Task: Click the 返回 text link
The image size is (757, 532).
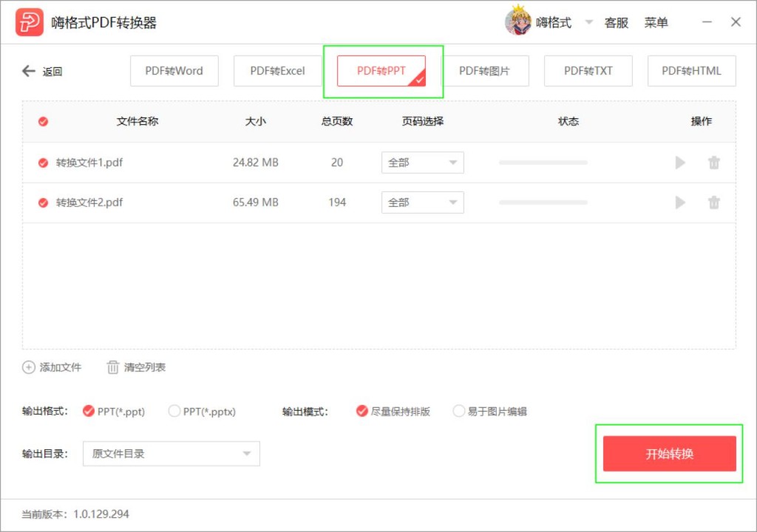Action: [52, 72]
